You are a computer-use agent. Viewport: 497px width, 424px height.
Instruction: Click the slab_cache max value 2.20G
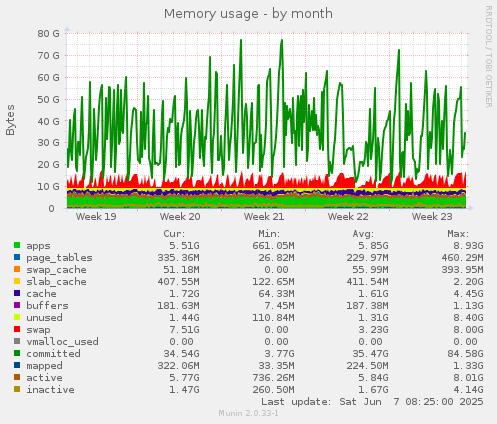468,282
